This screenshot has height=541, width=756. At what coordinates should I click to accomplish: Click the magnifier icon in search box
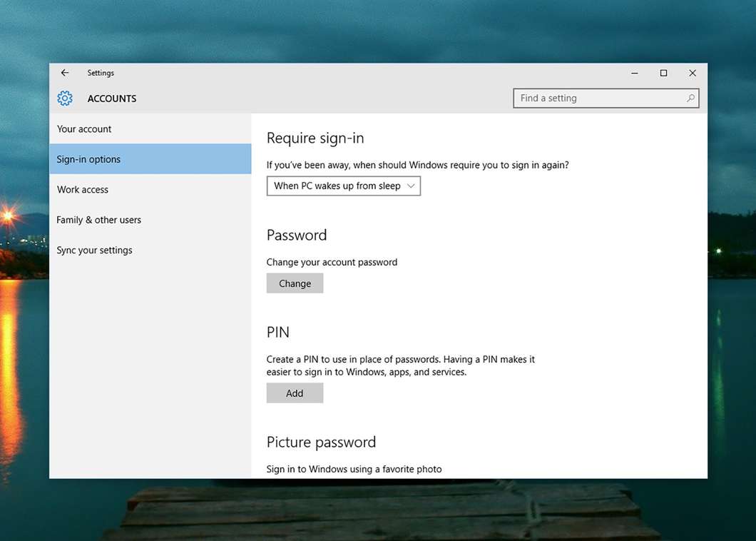pyautogui.click(x=690, y=98)
